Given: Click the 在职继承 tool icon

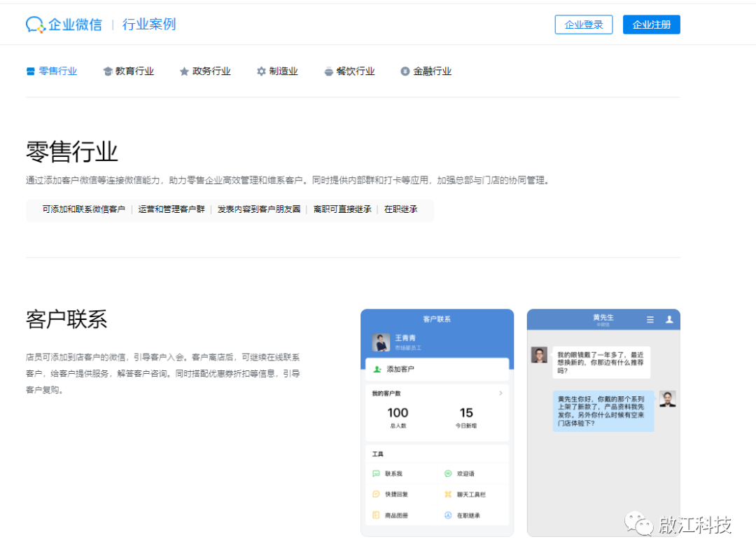Looking at the screenshot, I should click(x=448, y=515).
